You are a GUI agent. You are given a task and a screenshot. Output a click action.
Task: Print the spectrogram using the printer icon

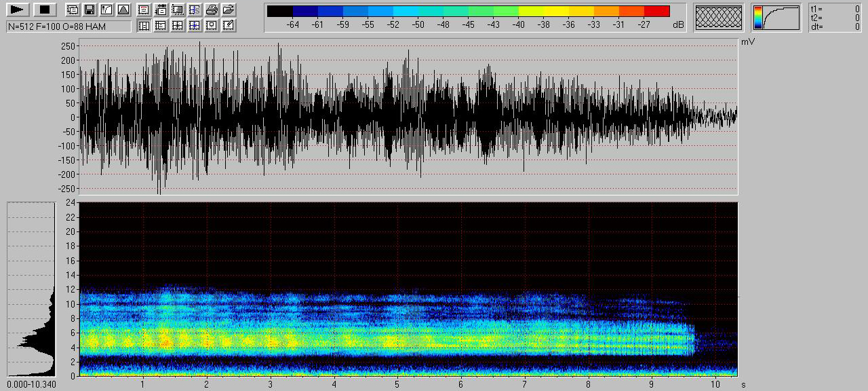pyautogui.click(x=212, y=10)
